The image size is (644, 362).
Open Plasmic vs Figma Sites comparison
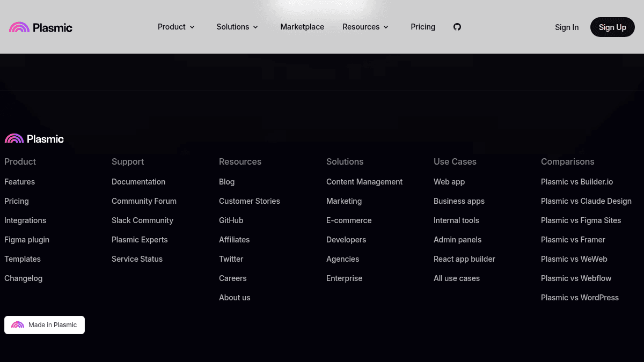(581, 220)
